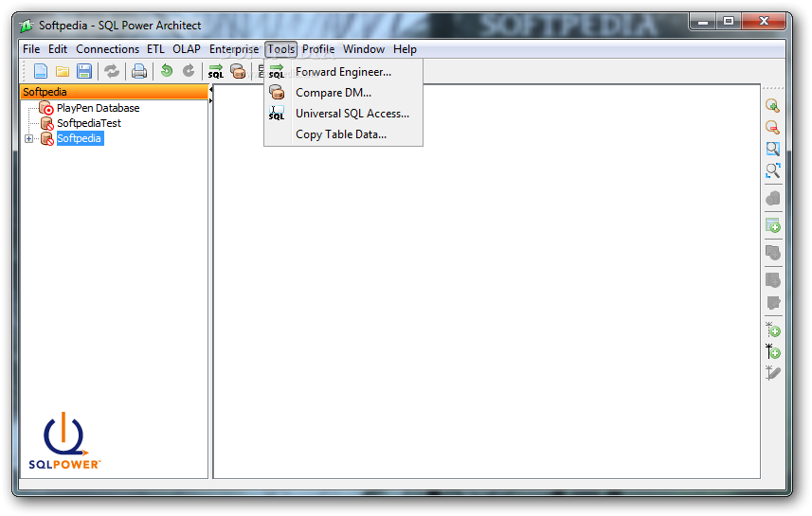812x516 pixels.
Task: Click the solid-line new identifying relationship icon
Action: pyautogui.click(x=772, y=351)
